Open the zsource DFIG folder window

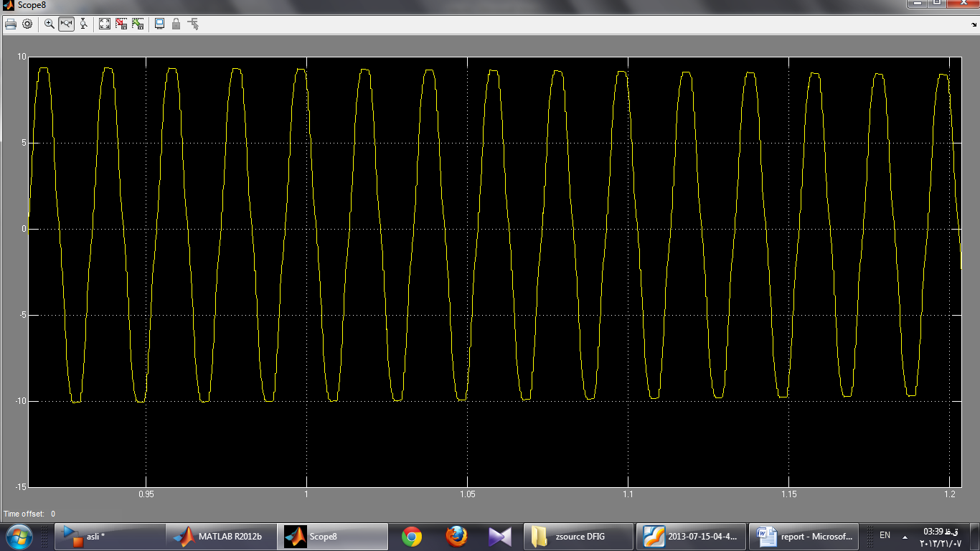579,536
